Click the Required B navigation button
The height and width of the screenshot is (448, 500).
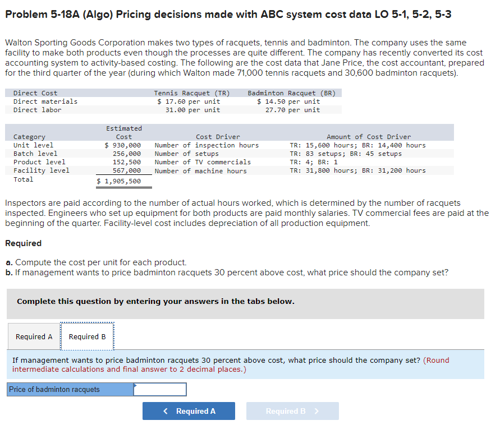pos(292,410)
